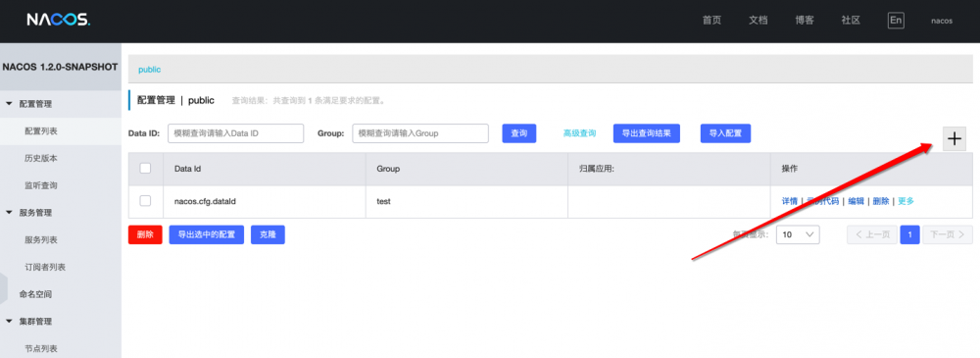Collapse the 配置管理 sidebar section
The width and height of the screenshot is (980, 358).
[10, 104]
